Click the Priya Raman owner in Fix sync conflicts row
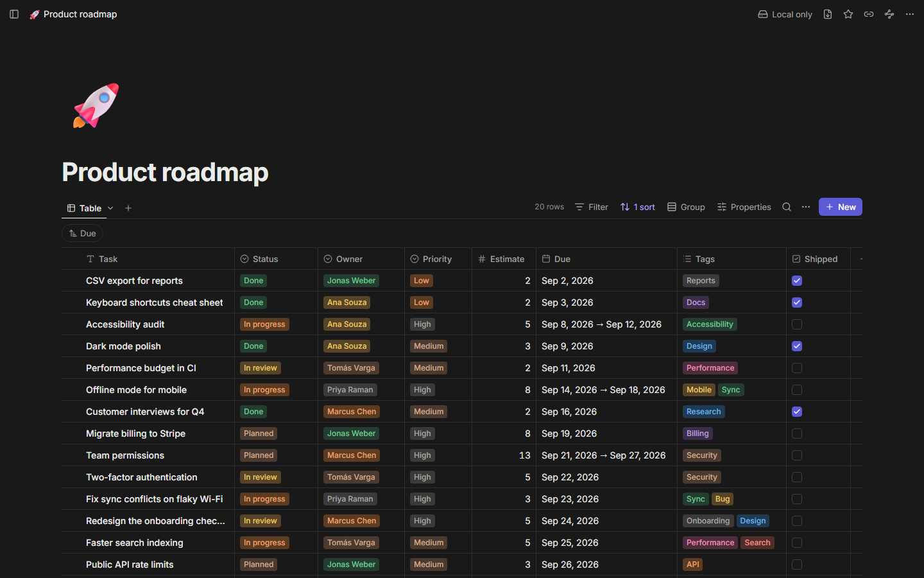Viewport: 924px width, 578px height. (x=350, y=499)
